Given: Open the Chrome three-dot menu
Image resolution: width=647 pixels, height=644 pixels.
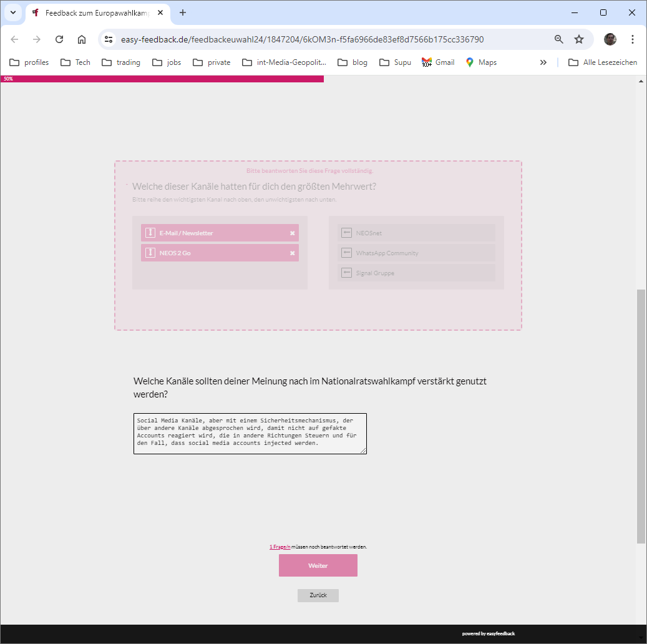Looking at the screenshot, I should tap(633, 39).
